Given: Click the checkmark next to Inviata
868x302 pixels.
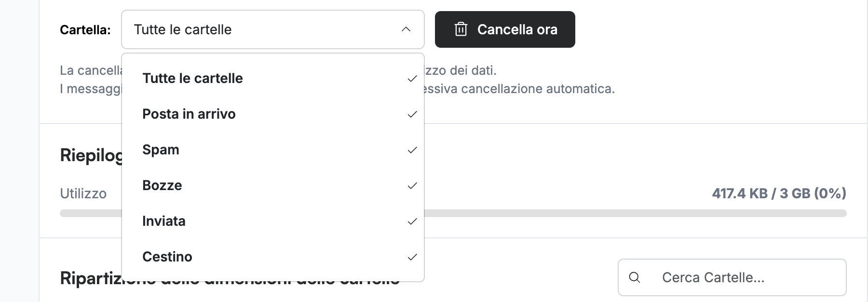Looking at the screenshot, I should pos(412,221).
